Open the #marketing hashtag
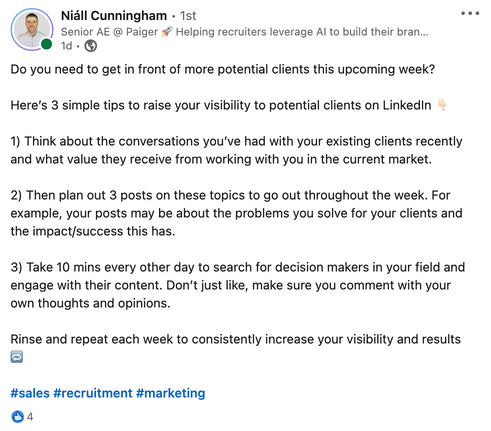The width and height of the screenshot is (491, 431). click(x=170, y=393)
